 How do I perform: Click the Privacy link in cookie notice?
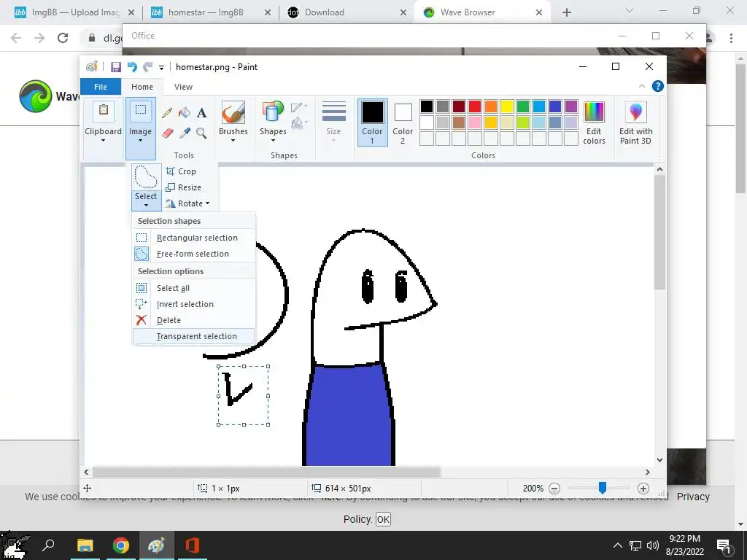693,497
